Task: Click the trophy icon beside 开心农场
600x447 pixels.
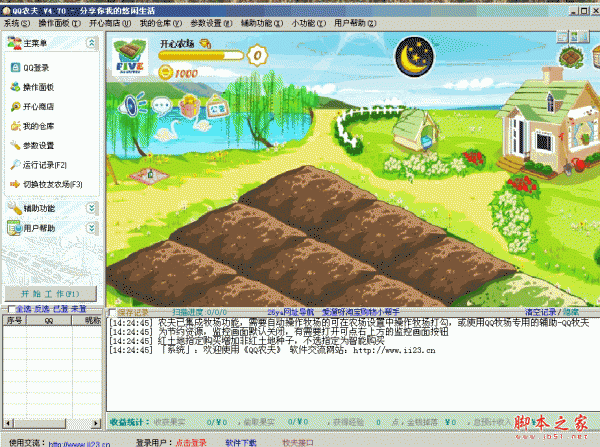Action: click(205, 43)
